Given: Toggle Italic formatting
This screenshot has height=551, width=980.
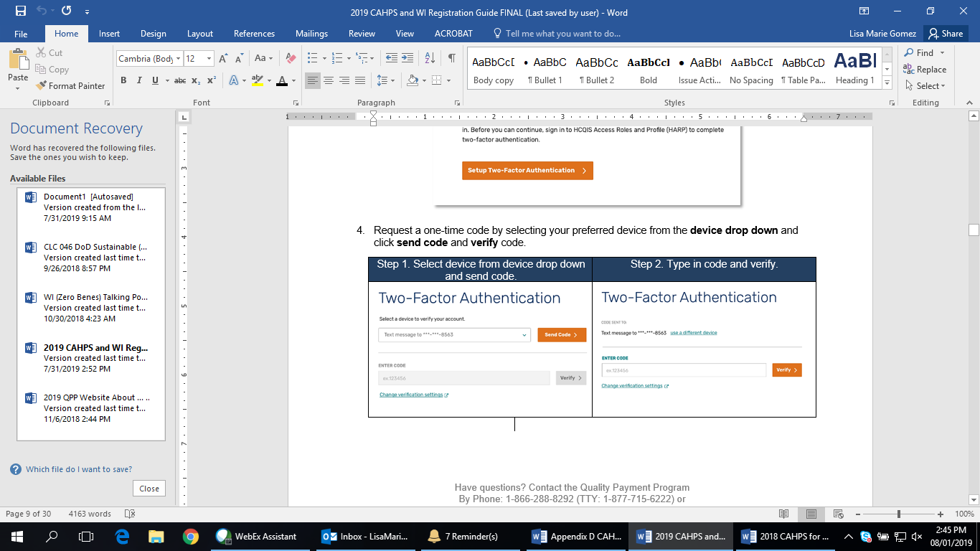Looking at the screenshot, I should (x=139, y=81).
